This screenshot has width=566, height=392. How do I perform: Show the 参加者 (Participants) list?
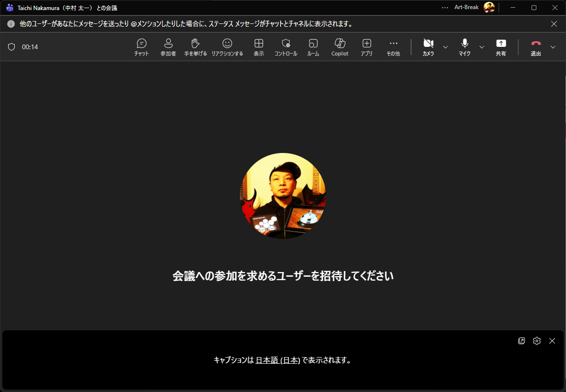(168, 47)
